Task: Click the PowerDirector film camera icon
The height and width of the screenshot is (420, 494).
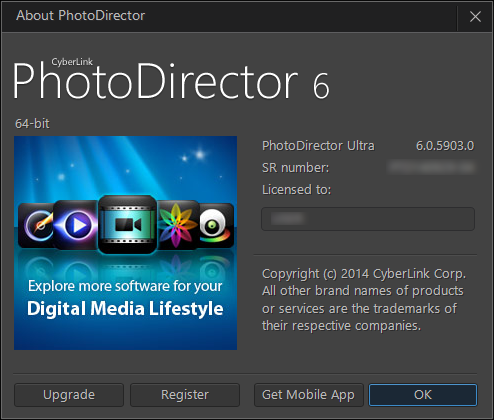Action: [x=127, y=224]
